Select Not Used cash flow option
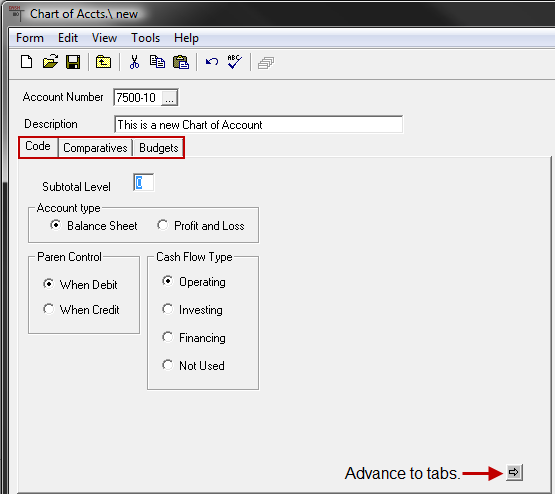The width and height of the screenshot is (555, 494). point(167,365)
